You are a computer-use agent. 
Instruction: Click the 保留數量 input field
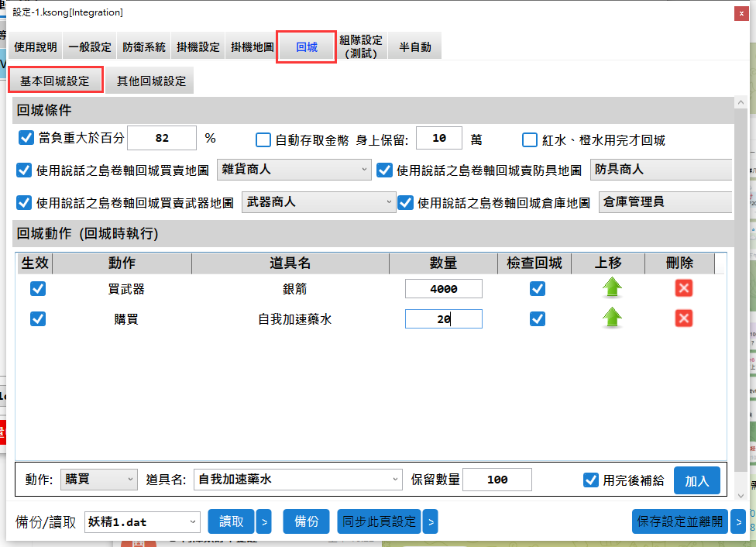(x=497, y=480)
